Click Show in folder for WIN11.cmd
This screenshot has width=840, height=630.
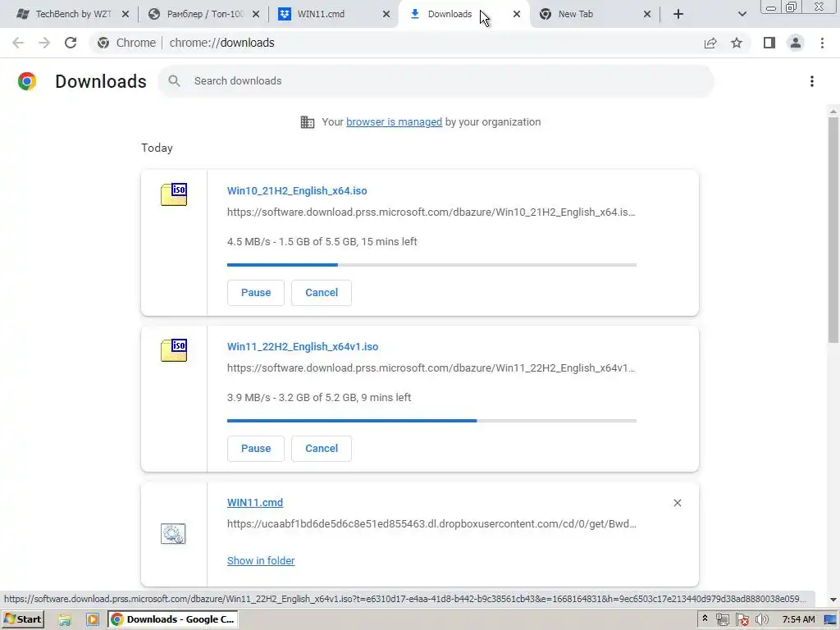(261, 561)
